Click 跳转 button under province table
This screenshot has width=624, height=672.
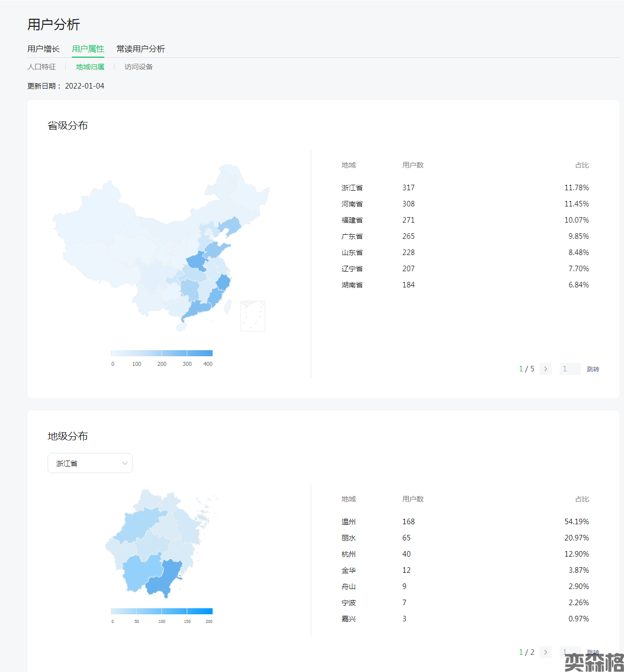click(593, 369)
